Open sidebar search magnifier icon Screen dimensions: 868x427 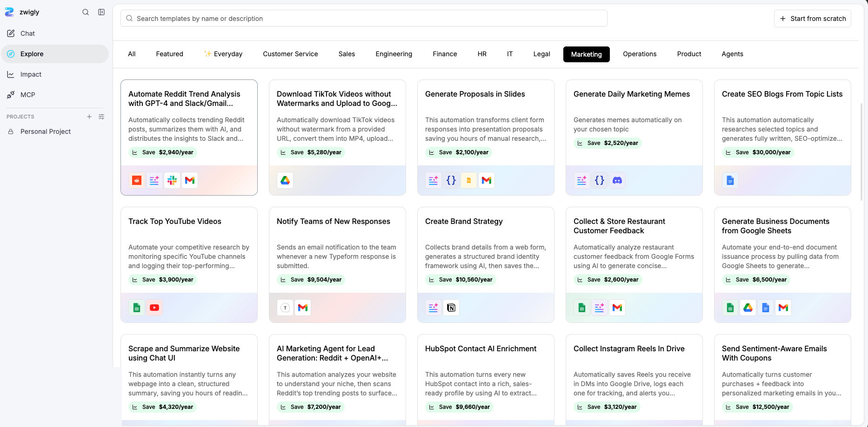[x=86, y=12]
